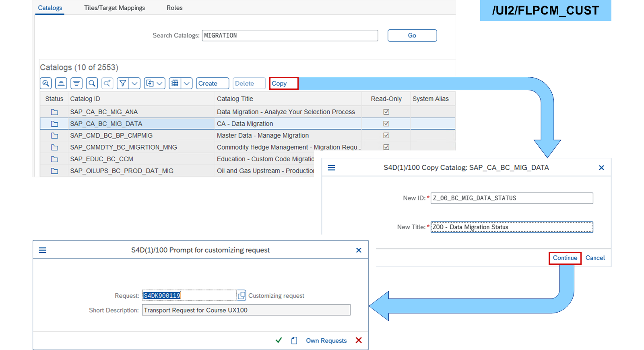Expand the filter options dropdown arrow
This screenshot has width=644, height=350.
pyautogui.click(x=135, y=83)
